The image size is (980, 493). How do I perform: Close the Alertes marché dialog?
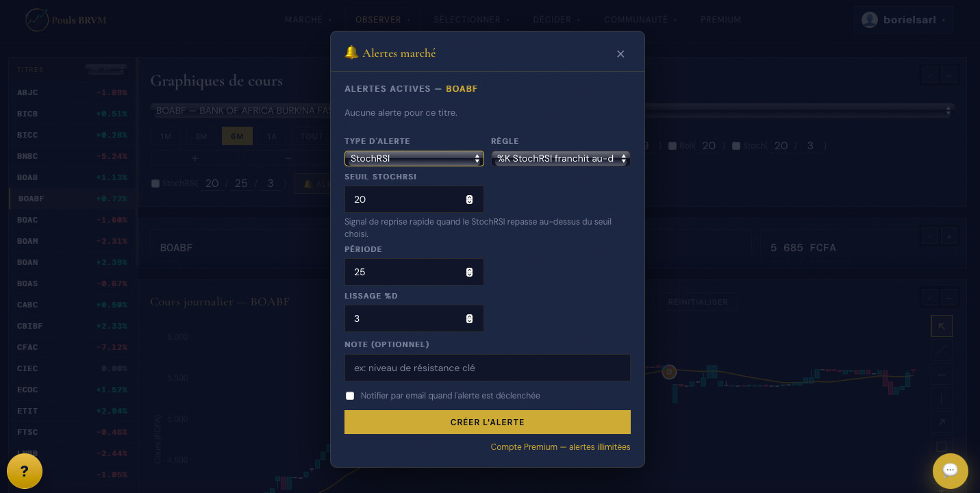[620, 54]
